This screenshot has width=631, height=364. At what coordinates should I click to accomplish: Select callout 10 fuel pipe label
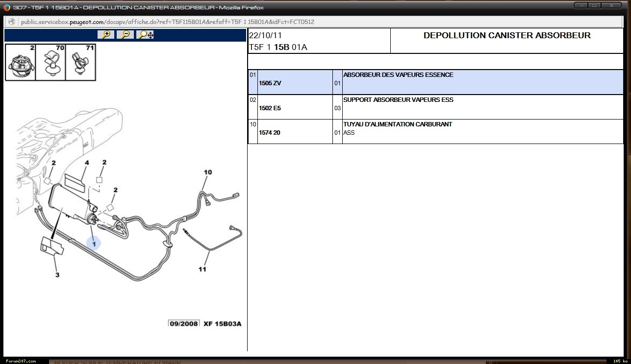(208, 172)
